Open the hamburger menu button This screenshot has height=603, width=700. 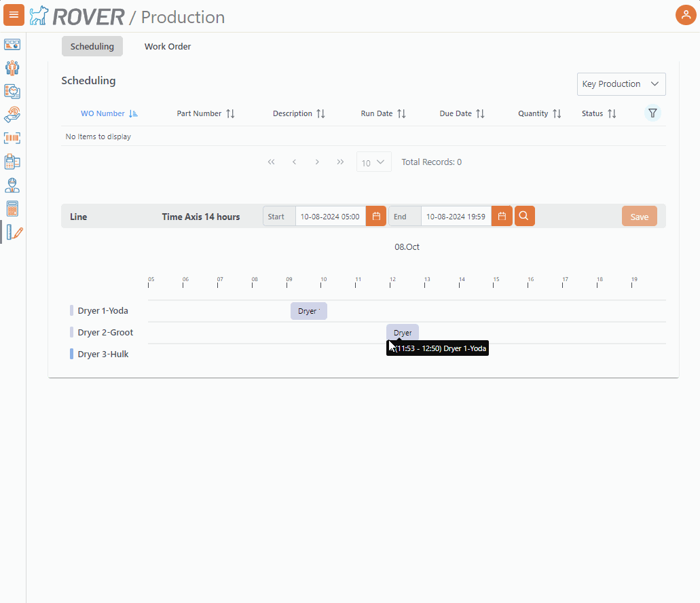[x=14, y=15]
